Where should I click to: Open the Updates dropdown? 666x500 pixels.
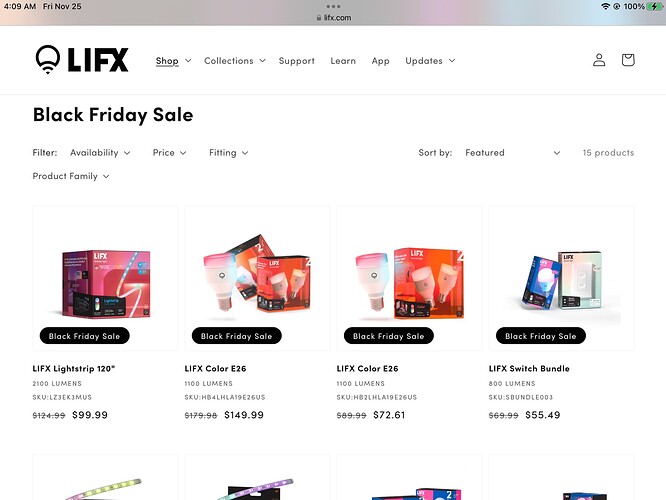click(x=430, y=61)
